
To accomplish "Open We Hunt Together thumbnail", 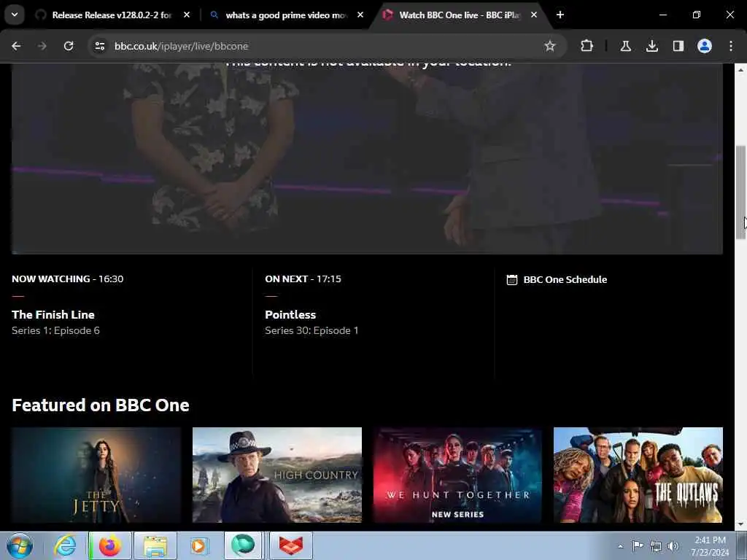I will 457,475.
